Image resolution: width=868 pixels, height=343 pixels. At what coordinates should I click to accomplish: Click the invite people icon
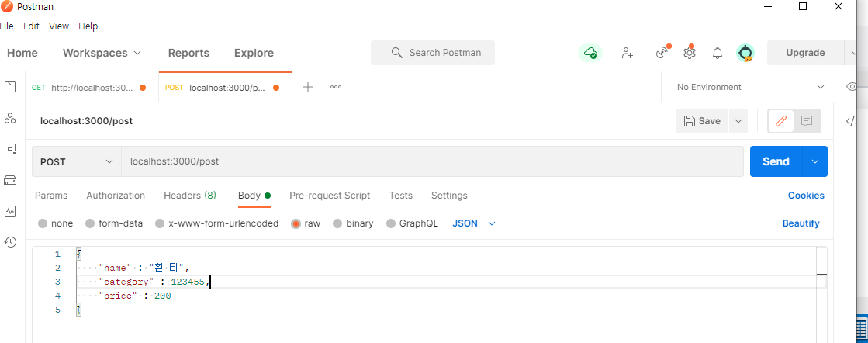point(628,53)
